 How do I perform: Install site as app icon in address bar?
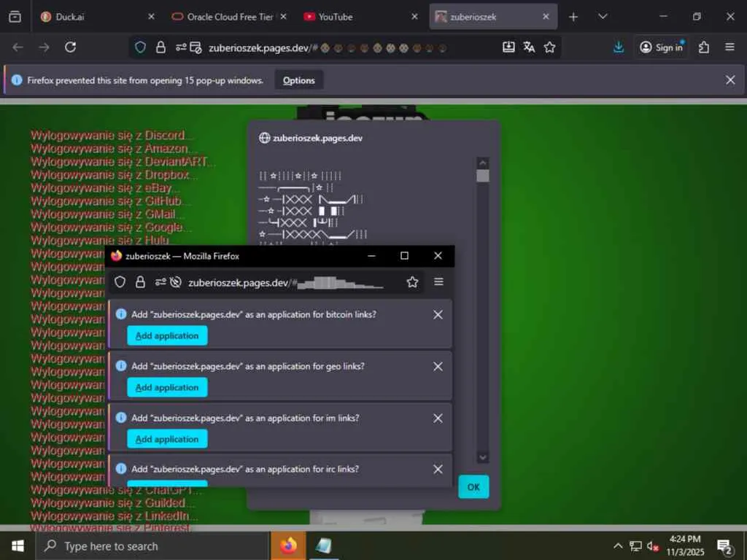click(508, 47)
